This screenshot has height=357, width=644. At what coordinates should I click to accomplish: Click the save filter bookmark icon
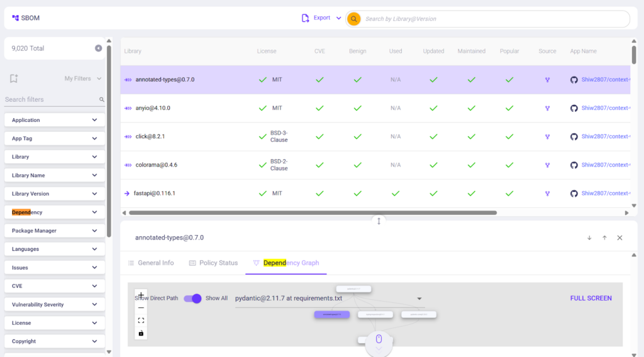14,79
